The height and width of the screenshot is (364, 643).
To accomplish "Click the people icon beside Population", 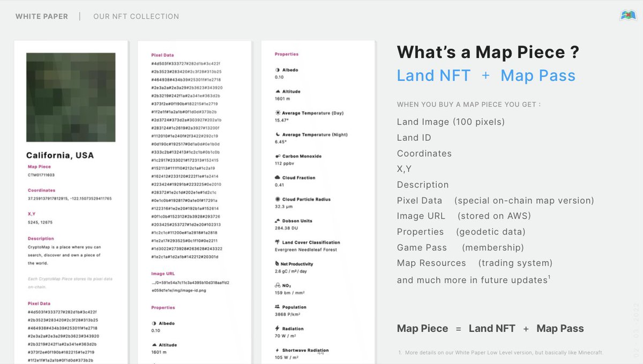I will (277, 307).
